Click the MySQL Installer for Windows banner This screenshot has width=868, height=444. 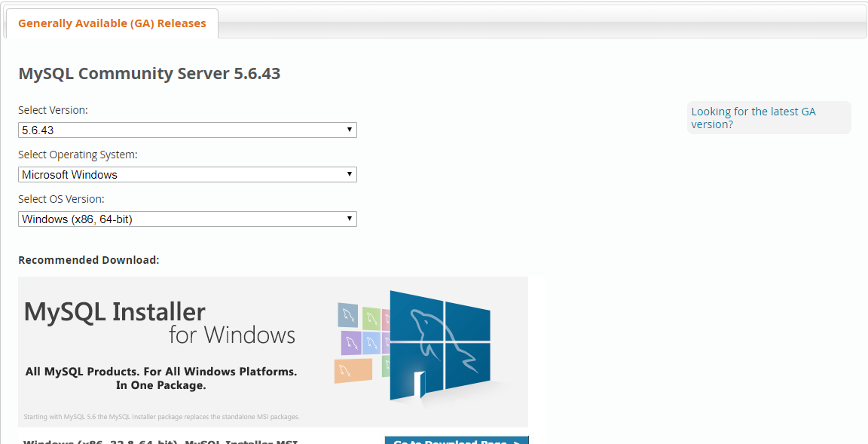[x=273, y=352]
